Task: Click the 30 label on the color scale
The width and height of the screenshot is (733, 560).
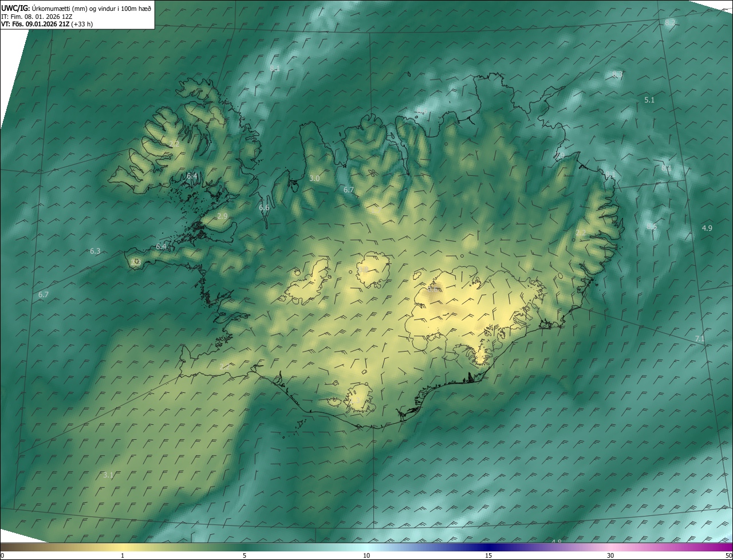Action: 610,555
